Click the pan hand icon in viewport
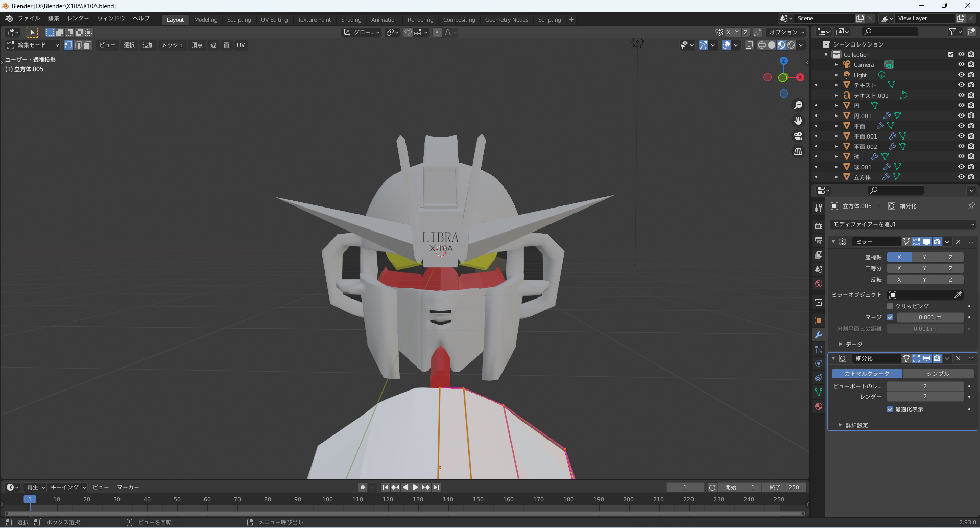The width and height of the screenshot is (980, 528). (798, 121)
